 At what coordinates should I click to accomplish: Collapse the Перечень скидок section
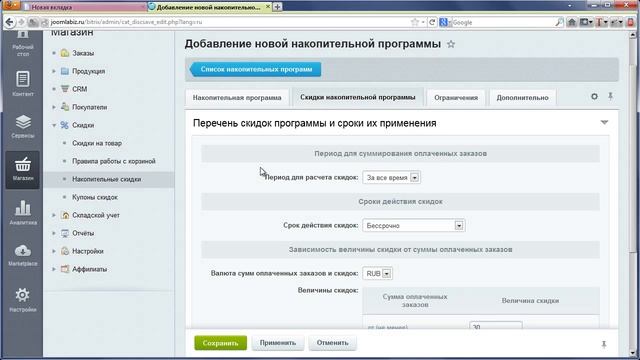tap(604, 122)
